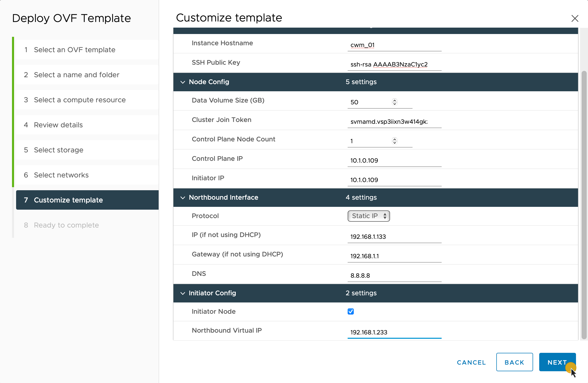The image size is (588, 383).
Task: Collapse the Northbound Interface section
Action: tap(183, 198)
